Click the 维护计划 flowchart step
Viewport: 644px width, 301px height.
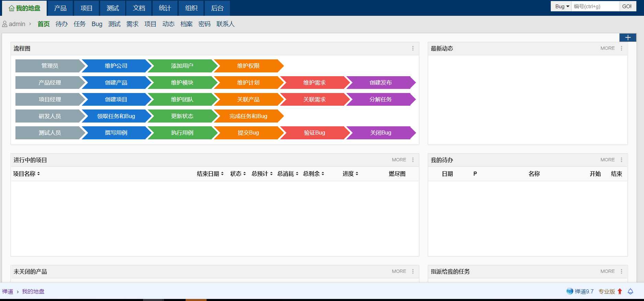[248, 83]
